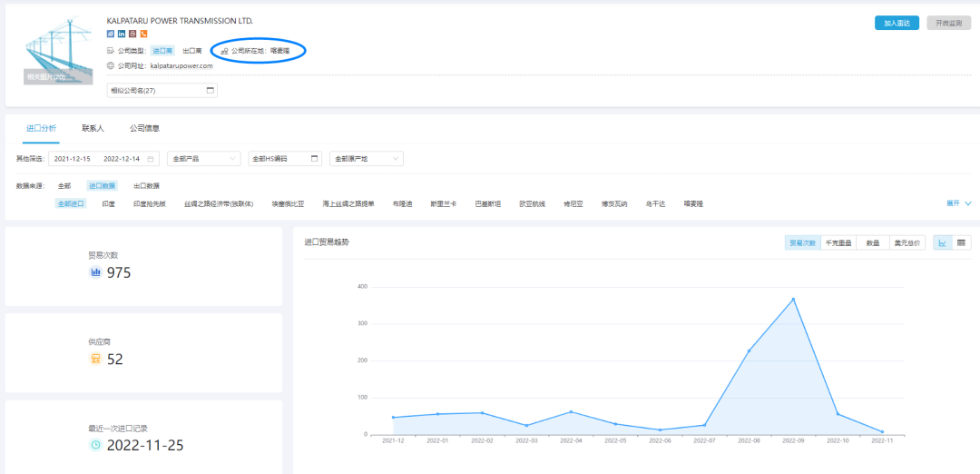
Task: Switch to the 公司信息 tab
Action: click(x=145, y=129)
